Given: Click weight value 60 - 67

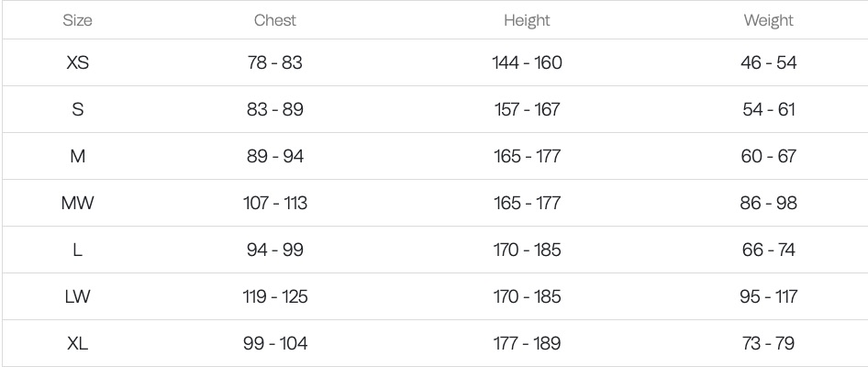Looking at the screenshot, I should click(768, 156).
